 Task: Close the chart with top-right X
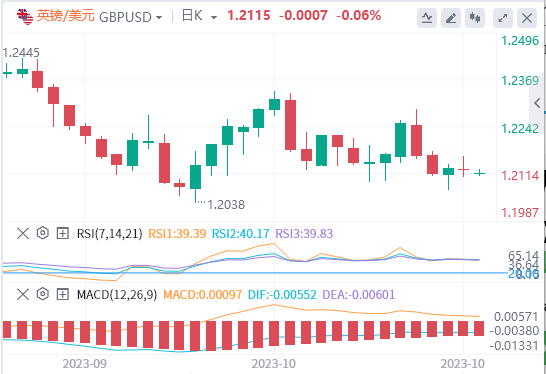pos(527,17)
